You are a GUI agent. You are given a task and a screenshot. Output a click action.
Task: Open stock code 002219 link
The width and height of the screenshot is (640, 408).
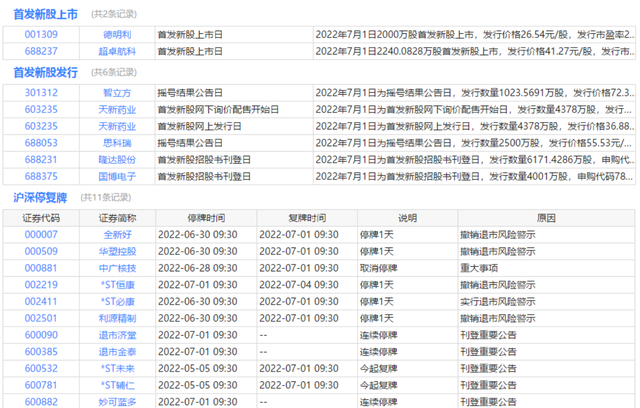point(41,285)
